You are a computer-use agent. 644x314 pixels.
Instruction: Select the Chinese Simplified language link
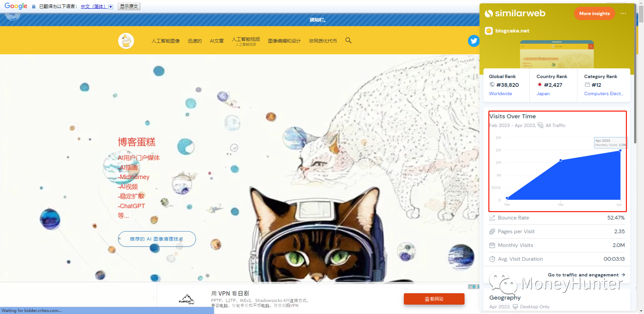tap(94, 7)
